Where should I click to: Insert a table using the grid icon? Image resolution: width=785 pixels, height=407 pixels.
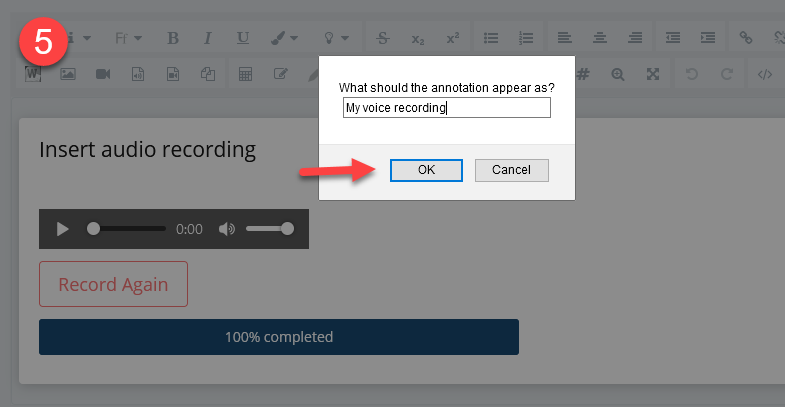point(245,74)
